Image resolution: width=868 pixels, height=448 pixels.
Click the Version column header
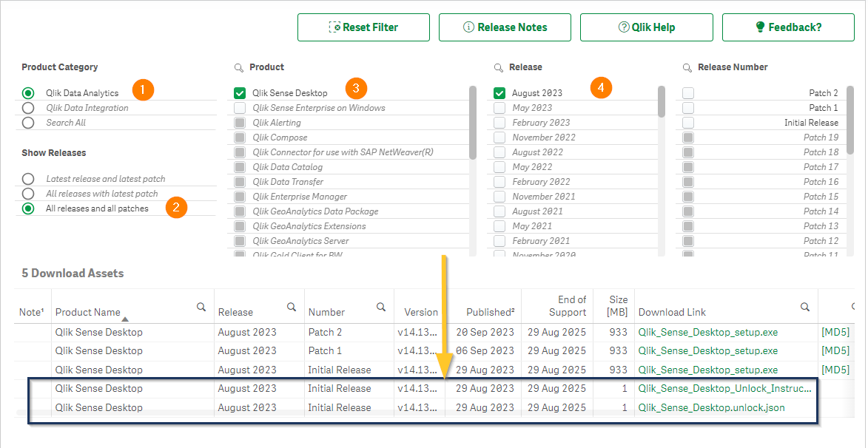click(421, 312)
